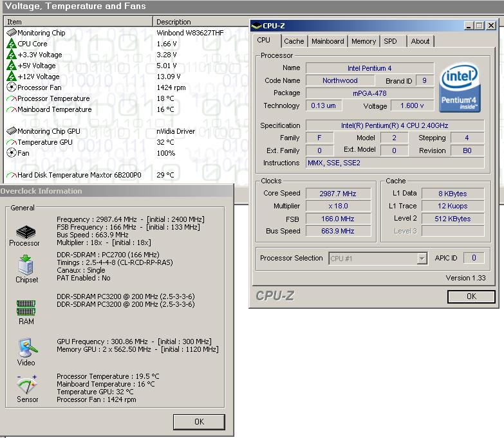Click the RAM modules icon
Screen dimensions: 504x438
pos(26,308)
